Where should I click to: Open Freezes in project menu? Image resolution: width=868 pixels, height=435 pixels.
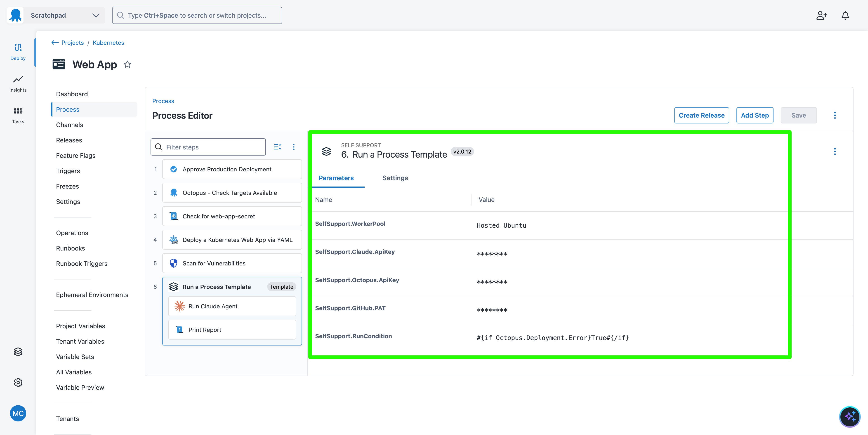tap(67, 186)
